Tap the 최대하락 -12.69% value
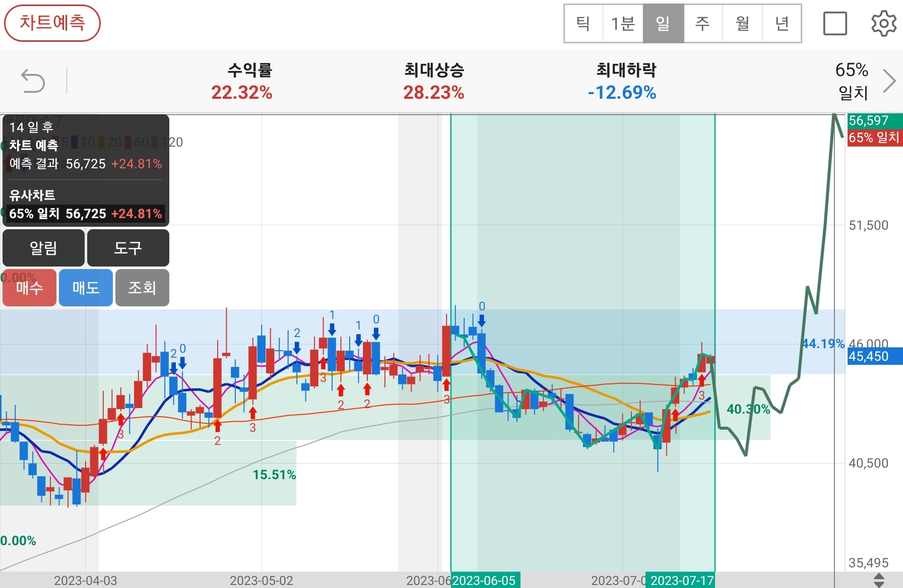Image resolution: width=903 pixels, height=588 pixels. (622, 93)
